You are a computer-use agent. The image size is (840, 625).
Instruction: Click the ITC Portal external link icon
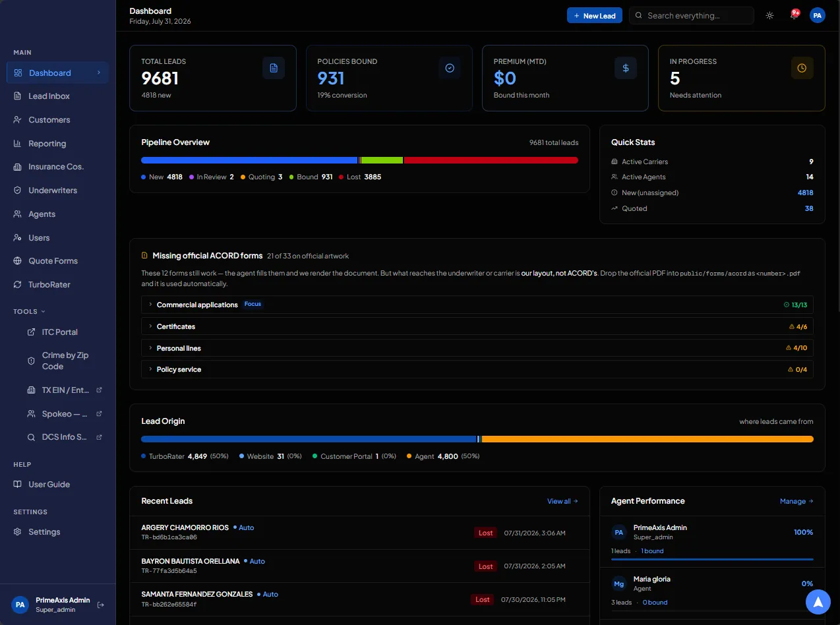point(31,332)
